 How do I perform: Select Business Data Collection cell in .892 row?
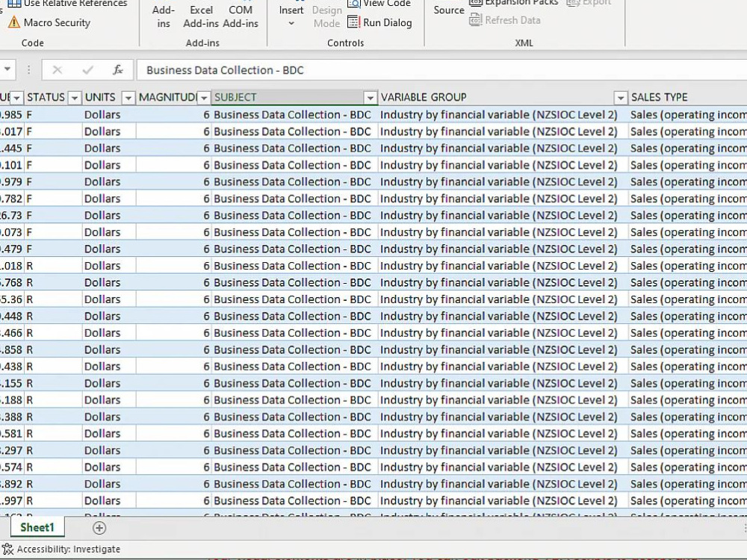click(294, 484)
